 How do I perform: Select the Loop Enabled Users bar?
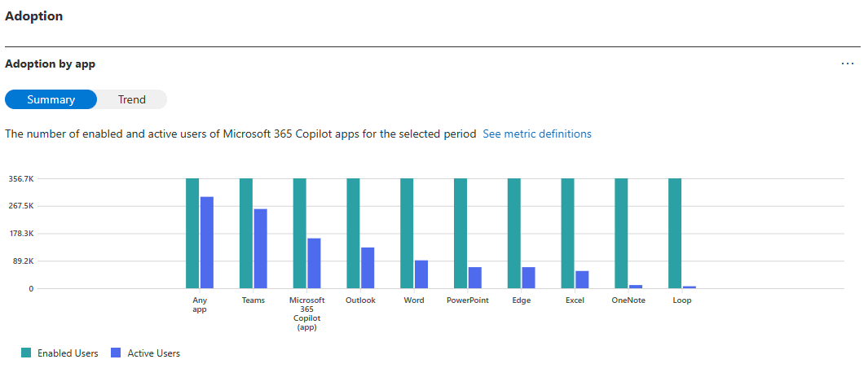coord(675,233)
